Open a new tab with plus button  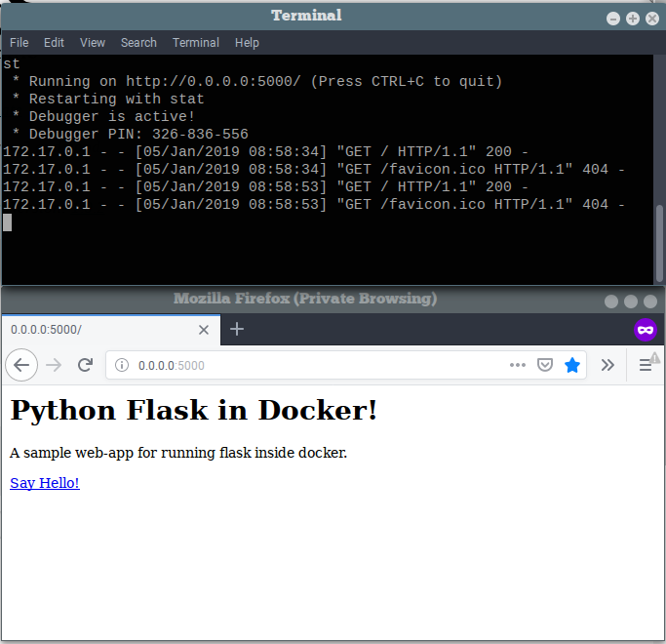[237, 330]
